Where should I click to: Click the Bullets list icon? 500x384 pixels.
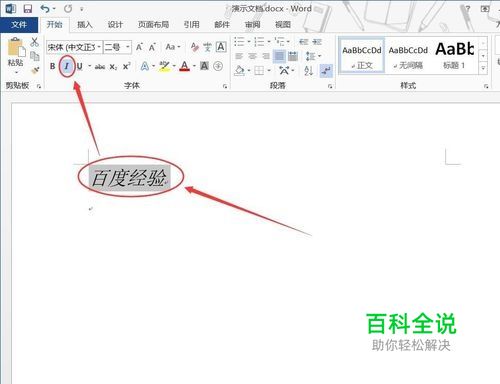239,42
